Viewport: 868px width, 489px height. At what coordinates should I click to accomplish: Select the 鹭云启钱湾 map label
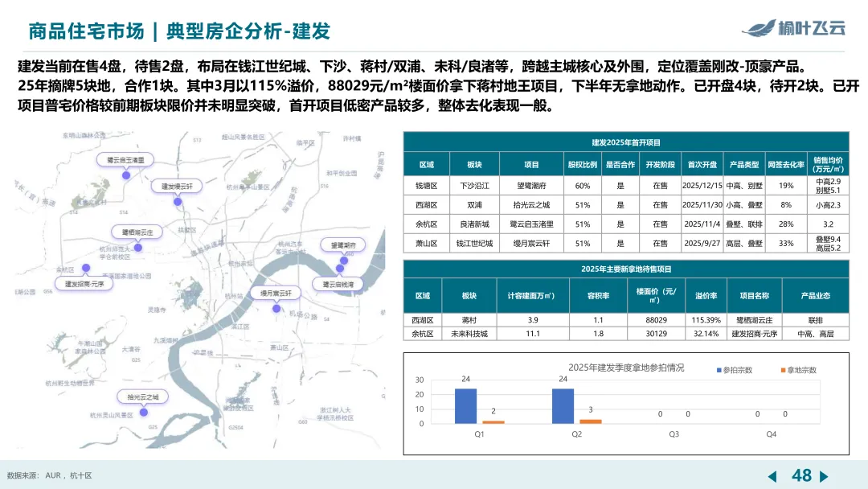338,284
